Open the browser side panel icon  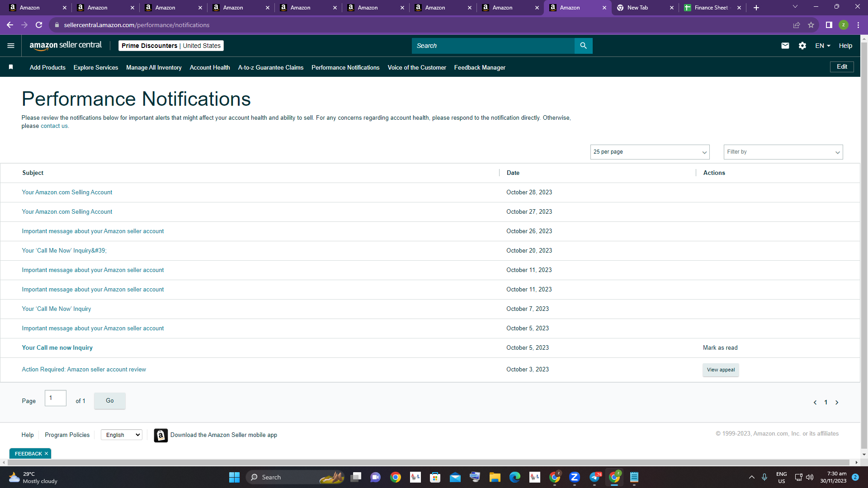[x=829, y=25]
